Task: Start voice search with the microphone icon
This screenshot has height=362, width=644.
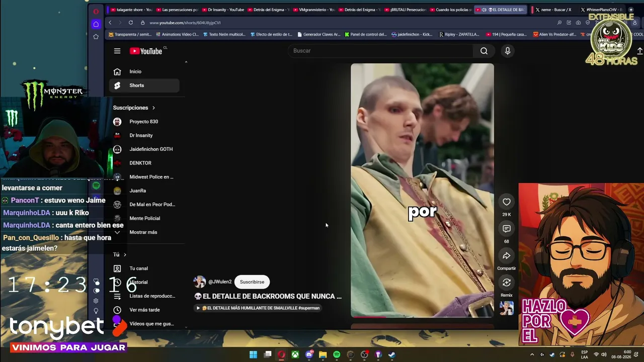Action: click(x=507, y=51)
